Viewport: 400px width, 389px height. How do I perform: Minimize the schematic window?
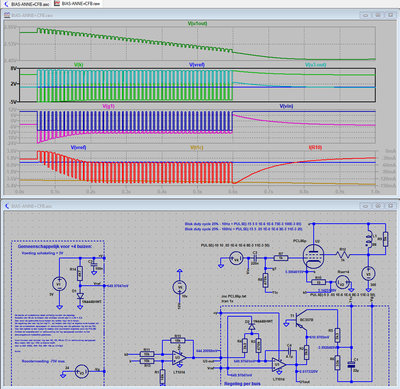click(366, 206)
